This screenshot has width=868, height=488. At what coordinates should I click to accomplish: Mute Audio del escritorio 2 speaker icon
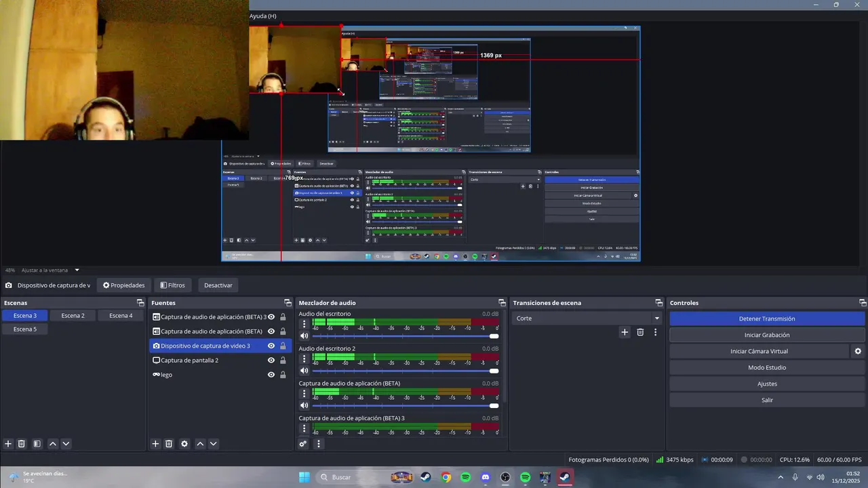304,371
